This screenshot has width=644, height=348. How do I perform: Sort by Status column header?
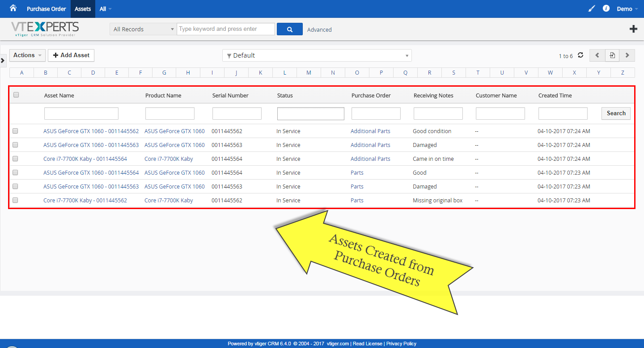[x=285, y=96]
